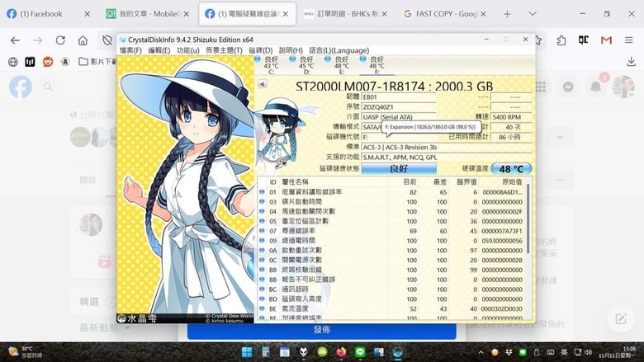Open a new Firefox tab
This screenshot has height=362, width=644.
(507, 14)
